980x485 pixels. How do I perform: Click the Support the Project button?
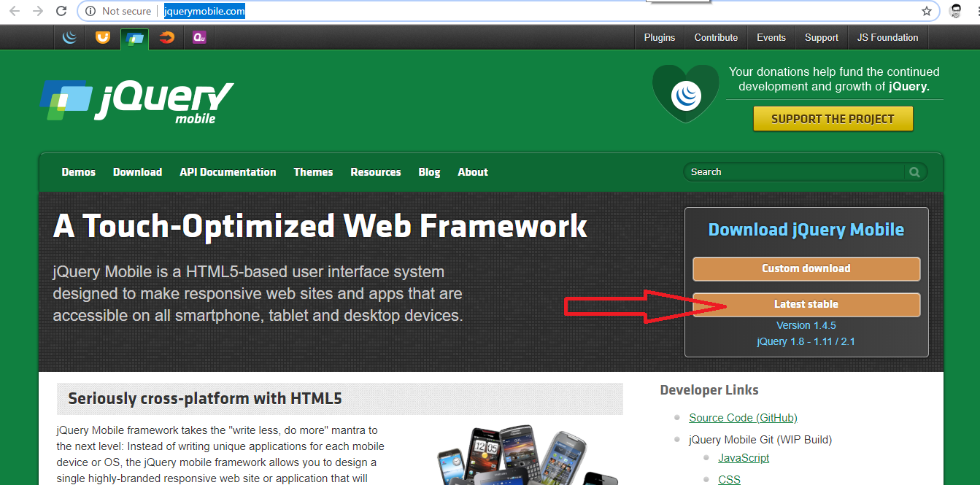pyautogui.click(x=833, y=119)
